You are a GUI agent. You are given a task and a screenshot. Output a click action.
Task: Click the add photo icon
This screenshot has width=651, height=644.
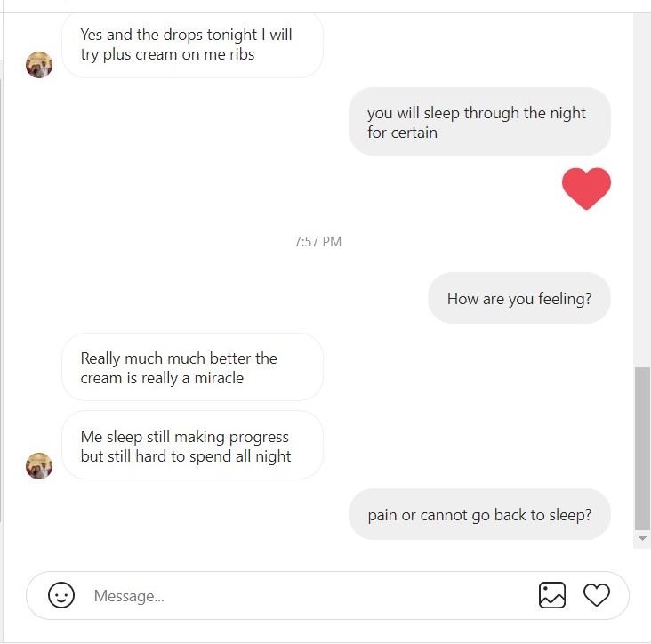[552, 595]
